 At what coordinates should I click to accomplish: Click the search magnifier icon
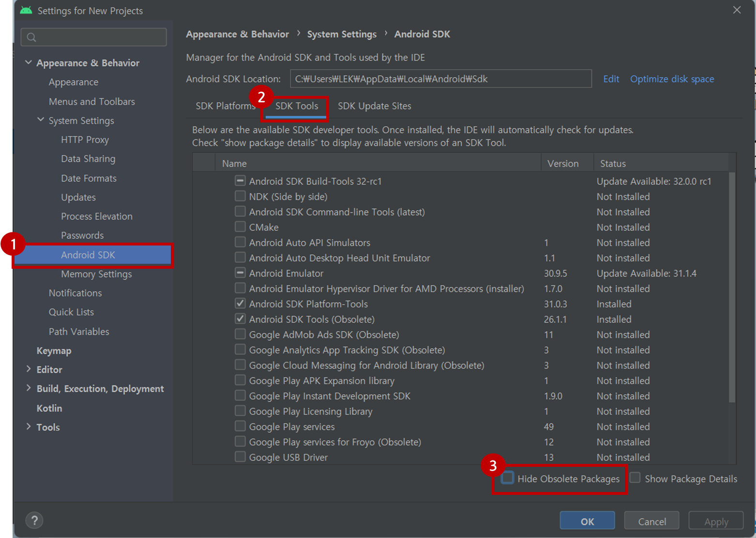(x=31, y=37)
